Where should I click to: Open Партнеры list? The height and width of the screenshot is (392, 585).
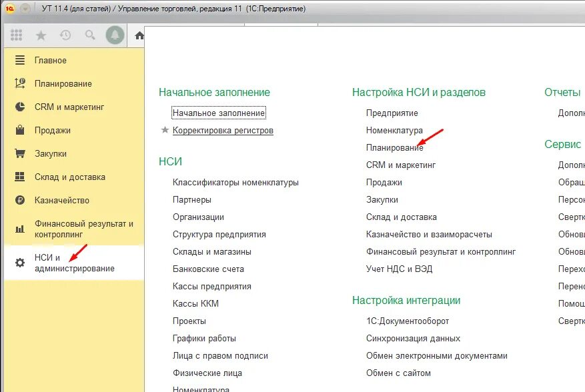point(192,199)
